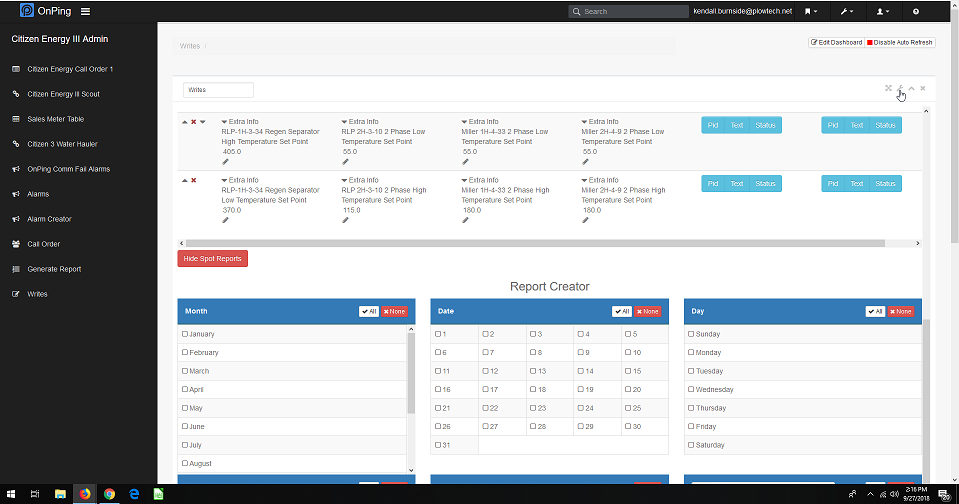Expand the Writes panel to fullscreen
This screenshot has width=959, height=504.
click(x=888, y=88)
